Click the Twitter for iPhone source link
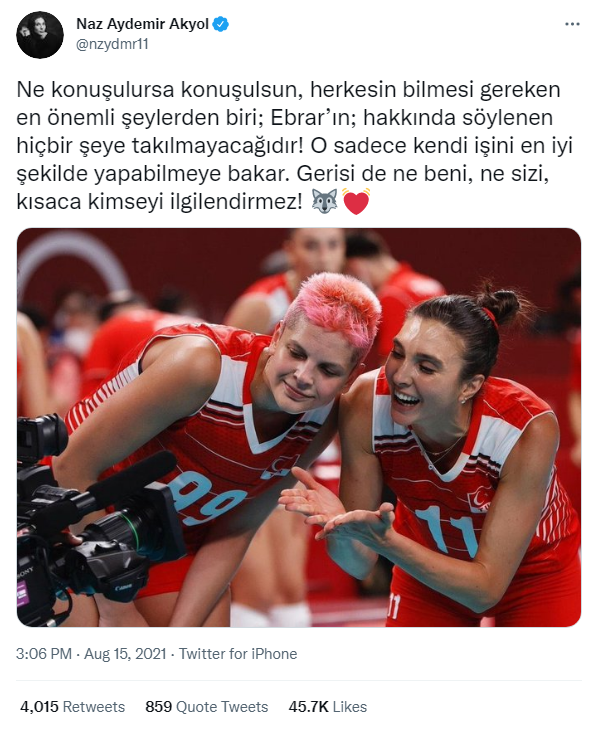 pos(238,654)
